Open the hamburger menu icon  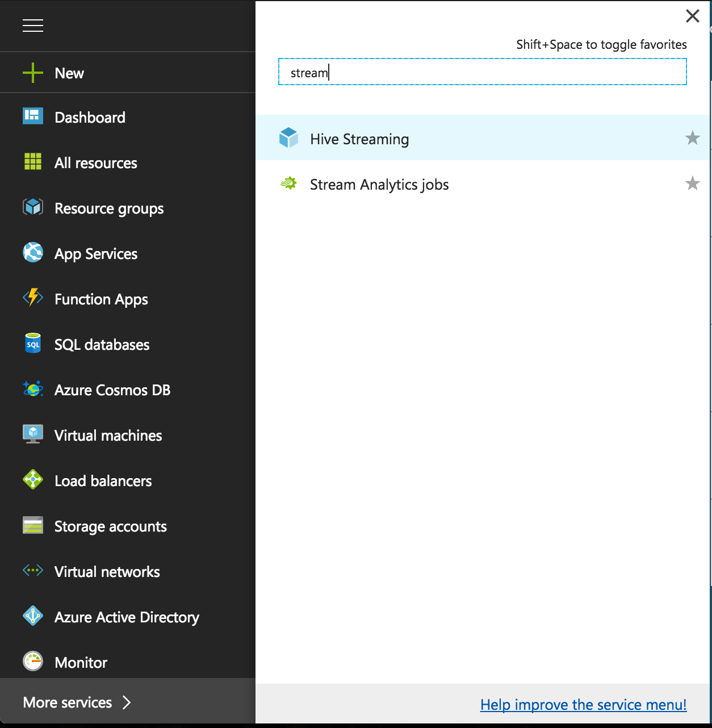coord(33,26)
